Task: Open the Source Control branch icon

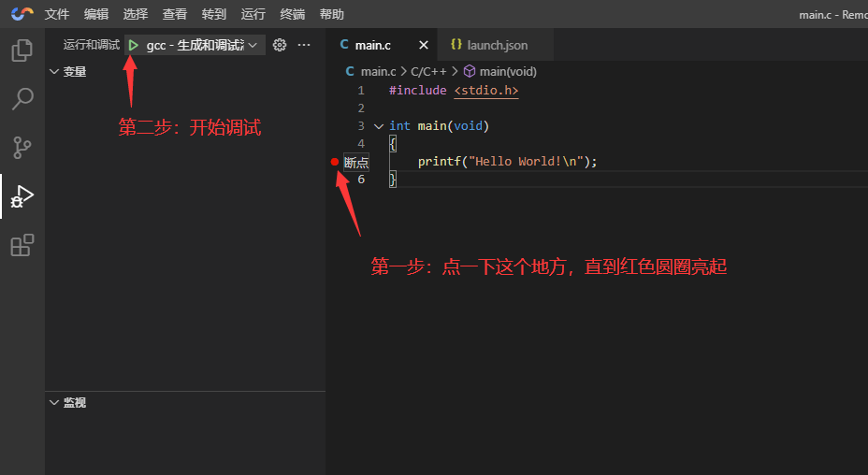Action: coord(22,148)
